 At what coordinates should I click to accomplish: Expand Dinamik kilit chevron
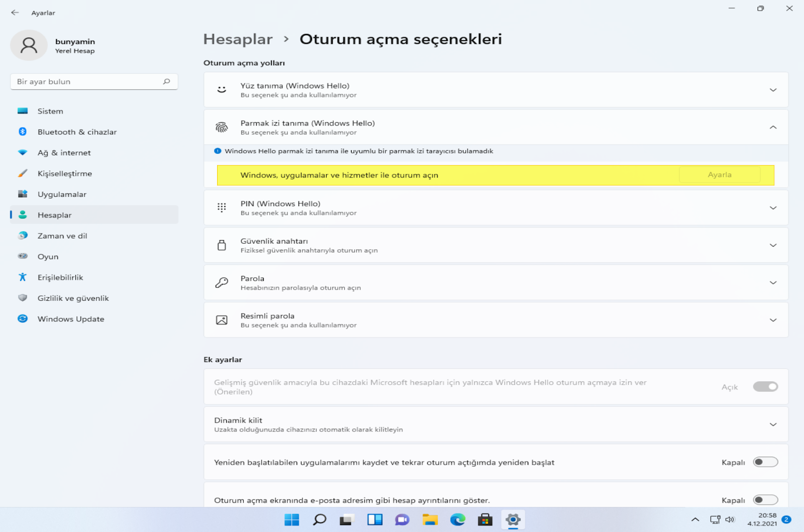click(x=773, y=424)
